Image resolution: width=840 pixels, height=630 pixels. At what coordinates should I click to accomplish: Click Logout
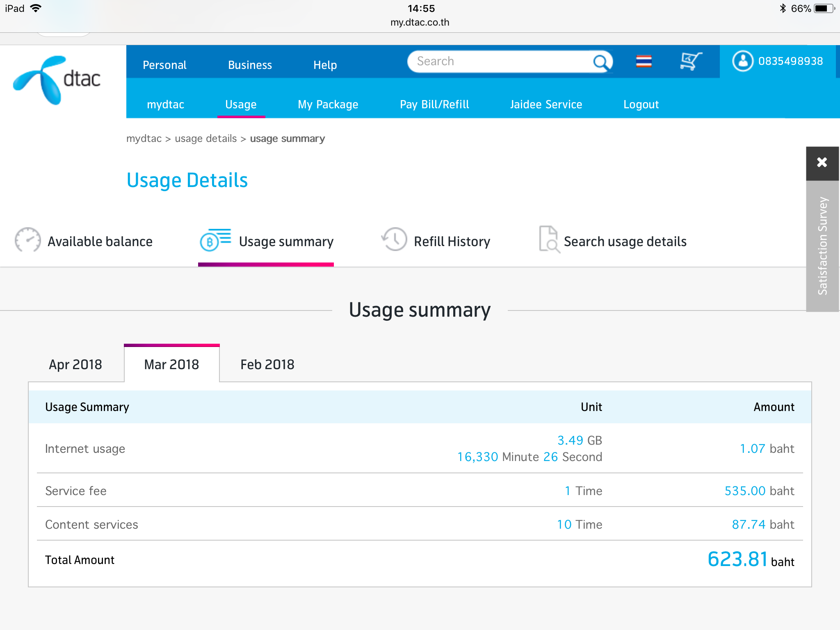[x=641, y=105]
